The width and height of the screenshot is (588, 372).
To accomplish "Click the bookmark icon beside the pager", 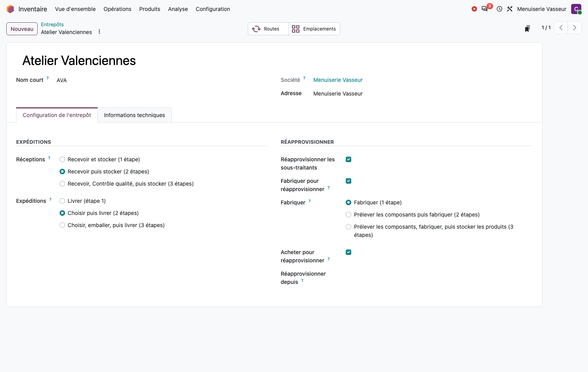I will [x=528, y=28].
